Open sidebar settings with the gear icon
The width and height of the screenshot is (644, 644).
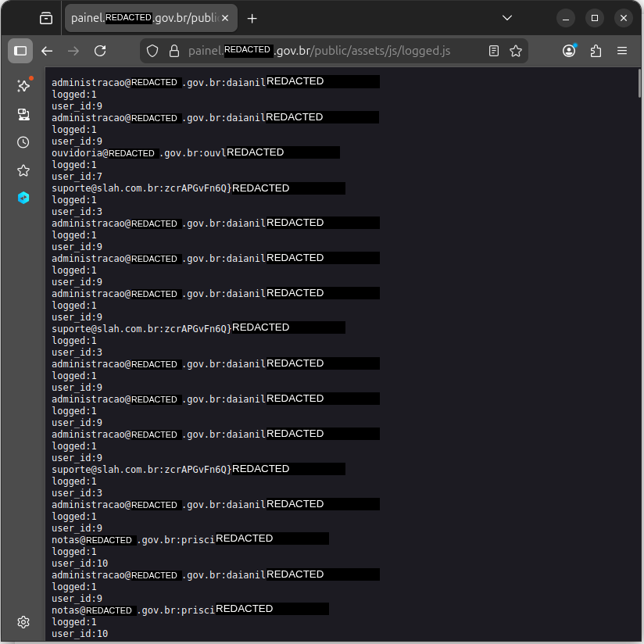[x=23, y=622]
